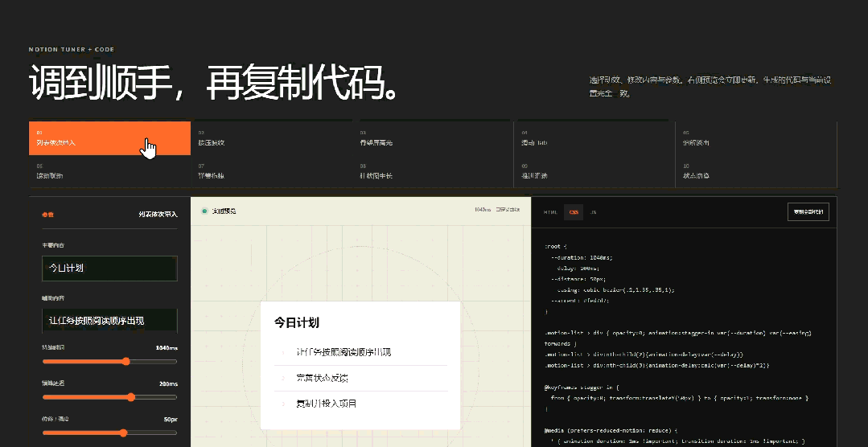
Task: Select the orange preset tile numbered 01
Action: pos(109,138)
